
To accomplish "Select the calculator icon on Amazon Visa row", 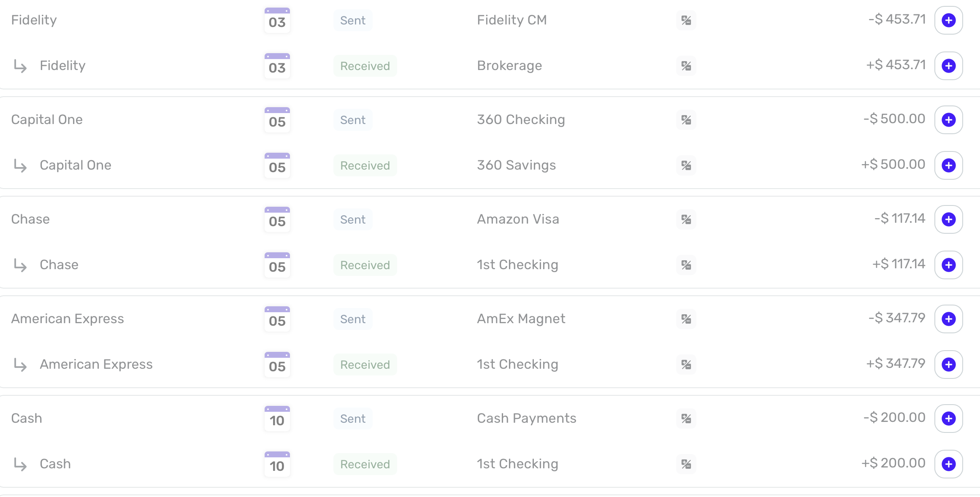I will point(686,219).
